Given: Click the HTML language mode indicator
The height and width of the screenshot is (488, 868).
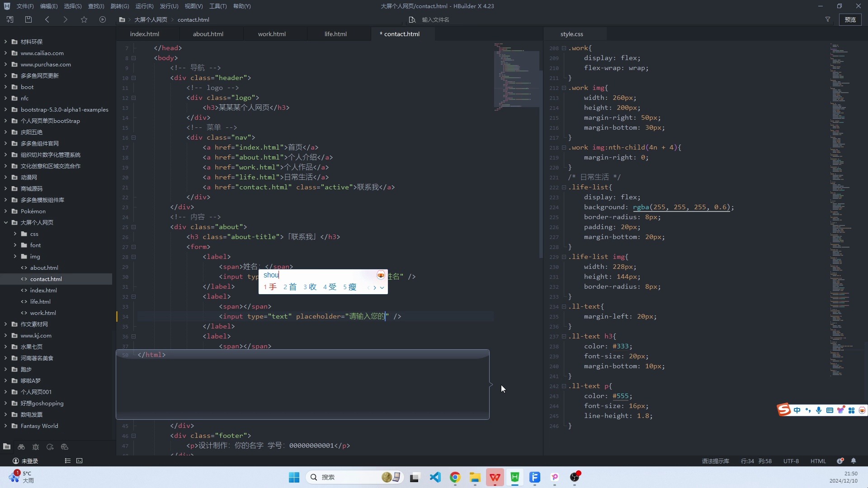Looking at the screenshot, I should click(818, 461).
